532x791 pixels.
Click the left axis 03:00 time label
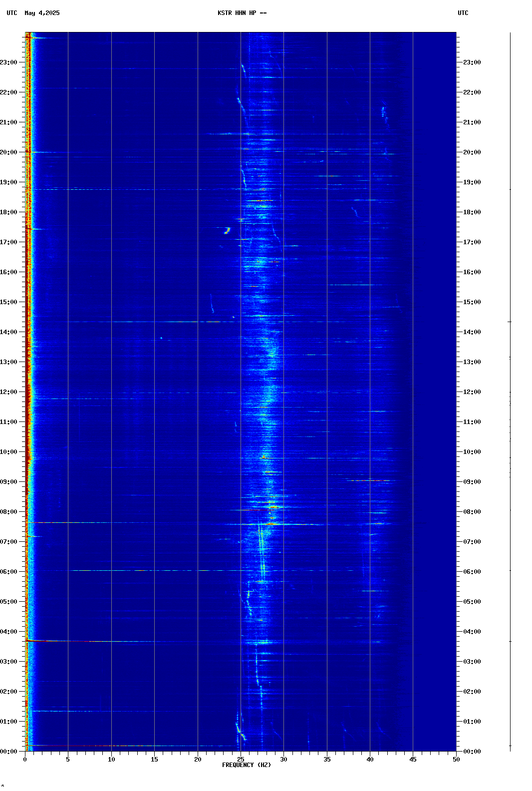pos(8,662)
